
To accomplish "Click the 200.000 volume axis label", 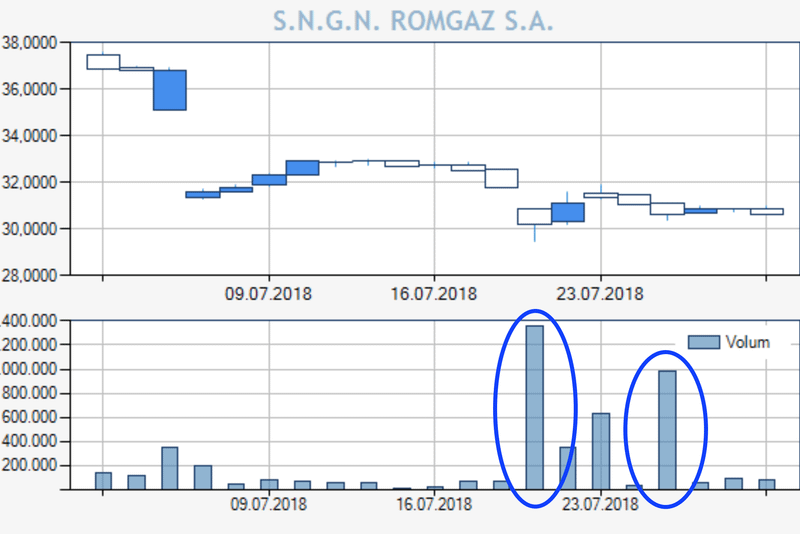I will pos(33,466).
